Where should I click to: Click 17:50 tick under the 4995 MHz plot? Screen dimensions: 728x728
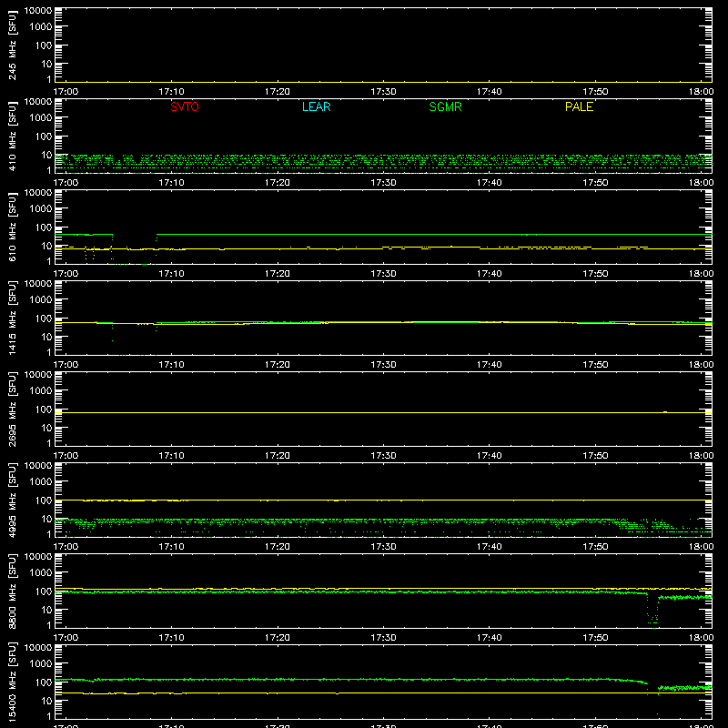pos(595,547)
